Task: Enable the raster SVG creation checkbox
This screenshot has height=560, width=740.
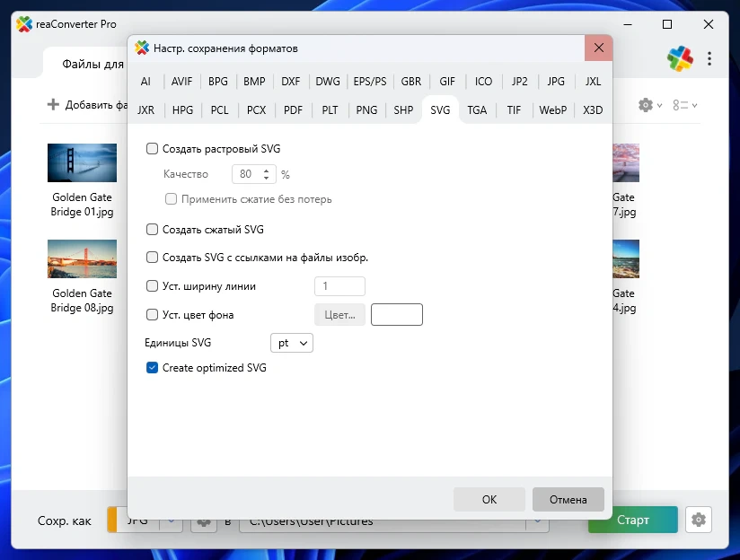Action: click(x=152, y=149)
